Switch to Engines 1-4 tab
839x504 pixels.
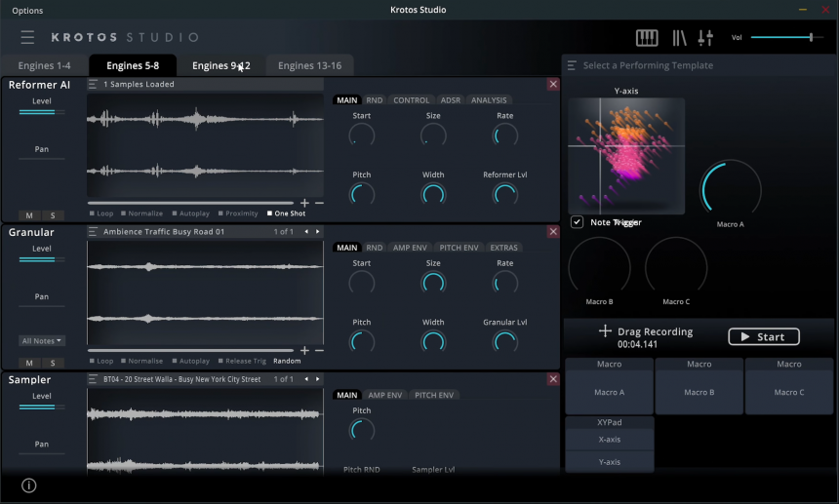point(45,65)
